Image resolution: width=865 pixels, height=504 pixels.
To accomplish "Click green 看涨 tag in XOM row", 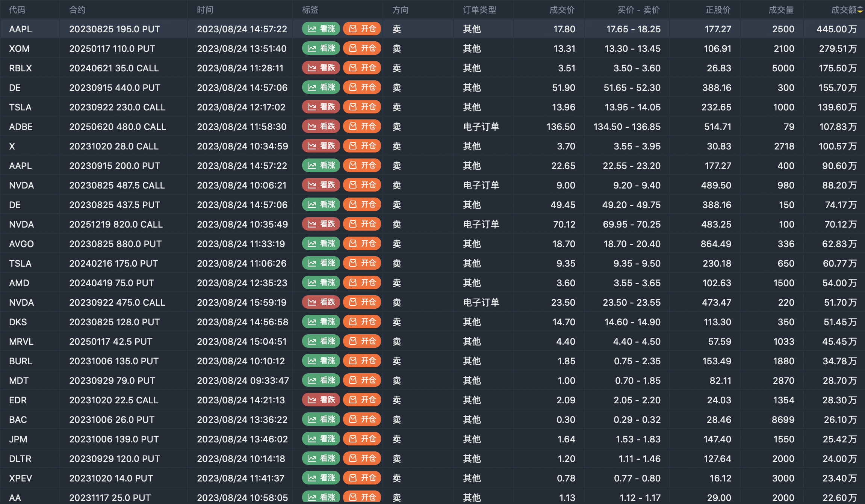I will 321,48.
